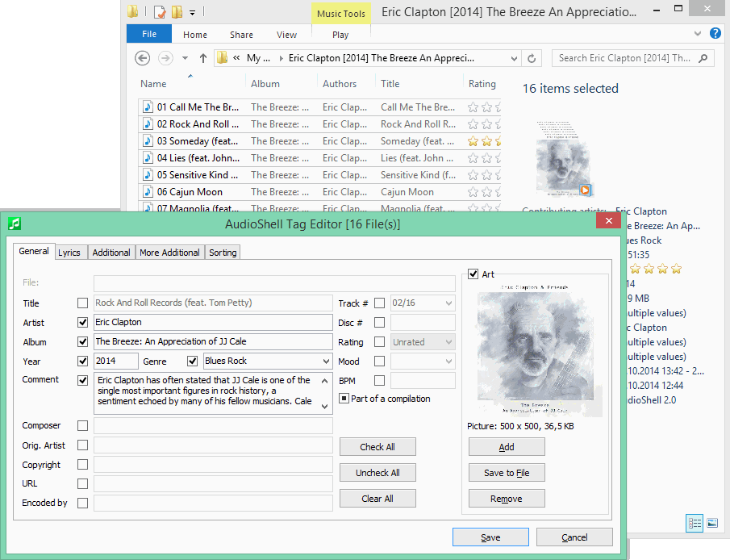
Task: Click music file icon of 03 Someday
Action: click(x=148, y=141)
